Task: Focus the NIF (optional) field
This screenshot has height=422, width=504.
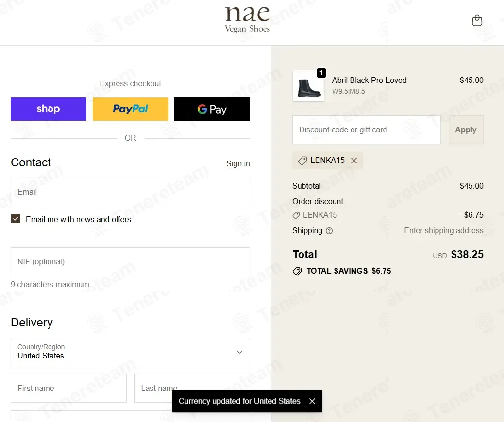Action: tap(130, 261)
